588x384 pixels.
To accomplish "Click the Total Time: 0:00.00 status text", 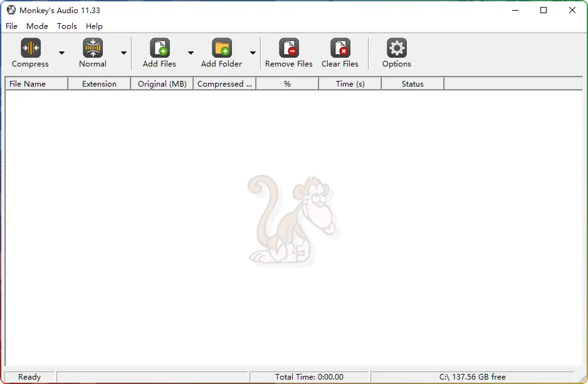I will point(309,377).
